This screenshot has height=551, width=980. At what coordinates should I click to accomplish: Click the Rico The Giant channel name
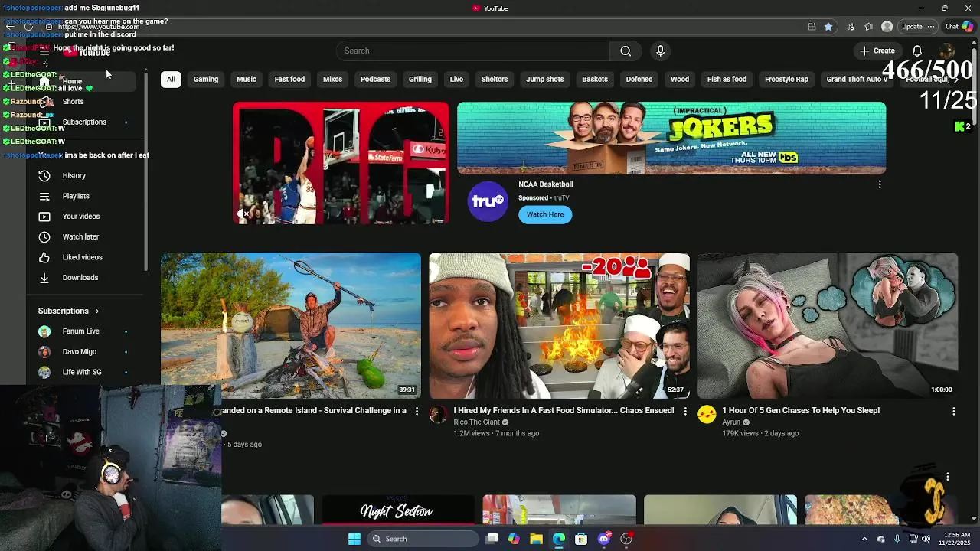(x=476, y=422)
